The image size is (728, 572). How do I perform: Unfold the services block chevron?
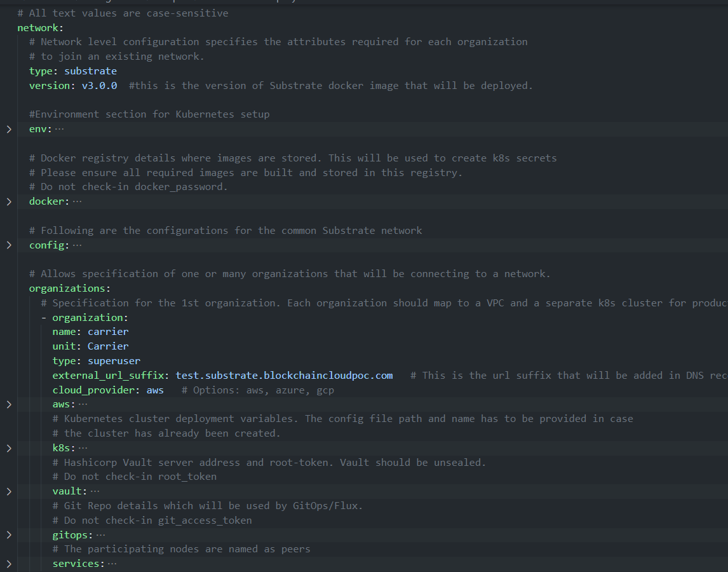9,564
